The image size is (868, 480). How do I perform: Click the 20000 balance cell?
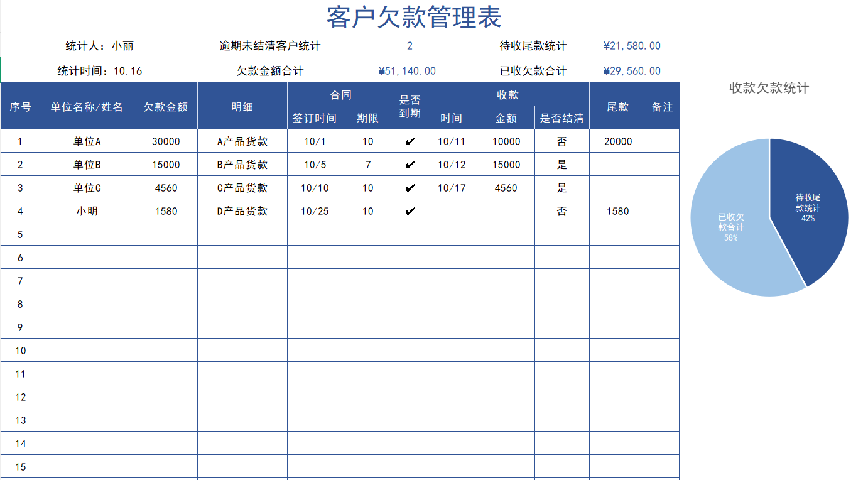[618, 141]
